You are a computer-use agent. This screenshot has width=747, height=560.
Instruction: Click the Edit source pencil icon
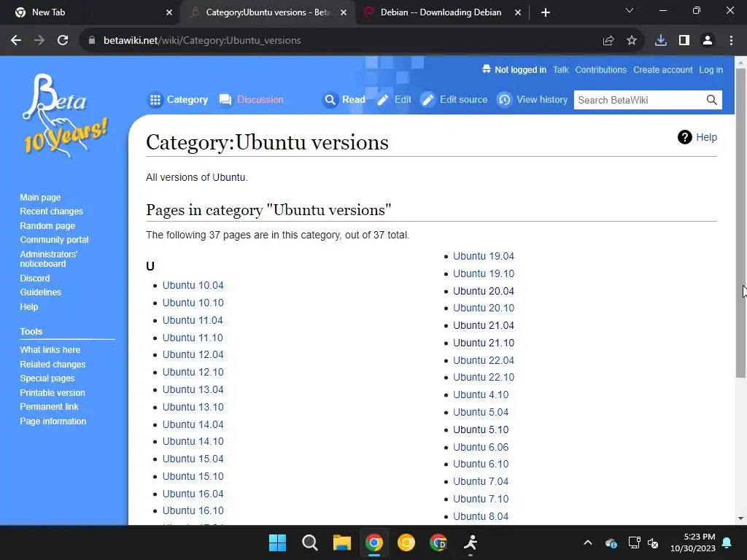pyautogui.click(x=427, y=100)
